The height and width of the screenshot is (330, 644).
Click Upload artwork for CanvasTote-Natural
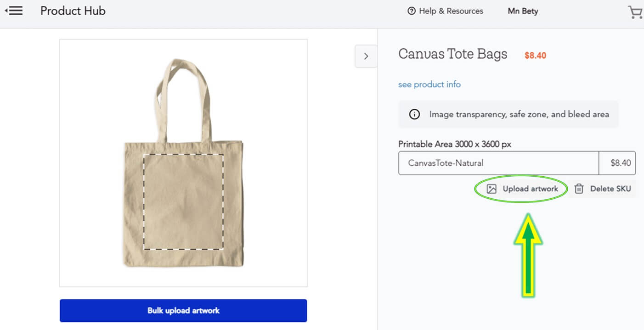[522, 189]
